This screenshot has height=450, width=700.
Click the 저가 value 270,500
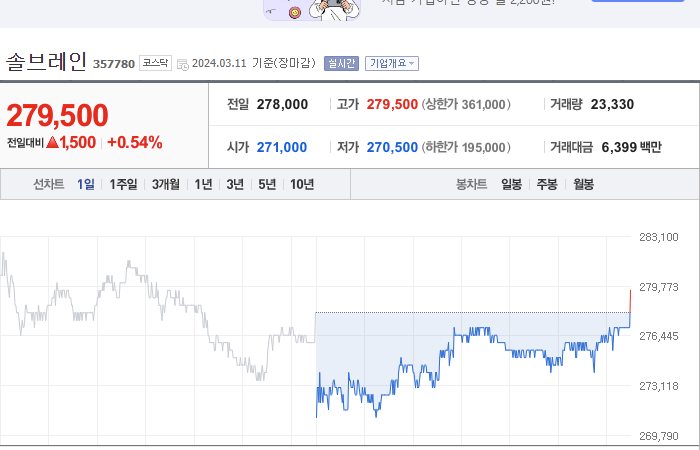(x=392, y=147)
